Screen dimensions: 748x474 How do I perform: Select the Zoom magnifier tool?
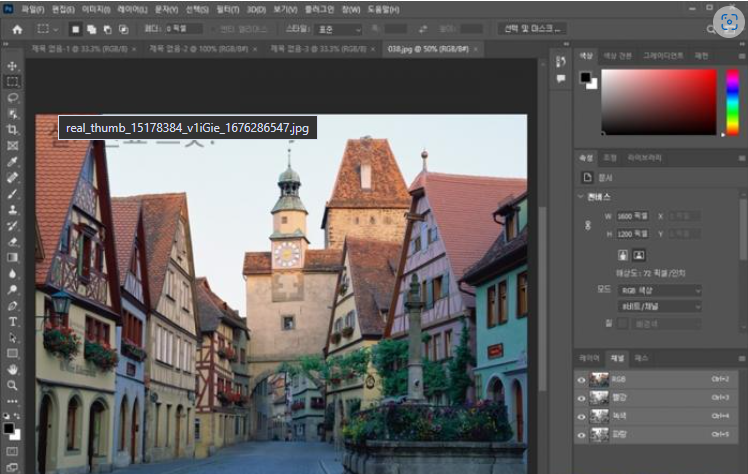pyautogui.click(x=13, y=385)
